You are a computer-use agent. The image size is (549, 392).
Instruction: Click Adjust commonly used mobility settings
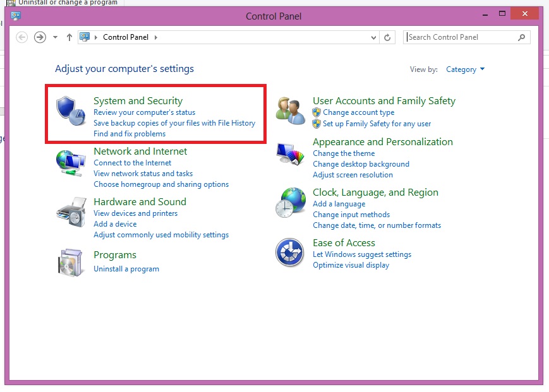coord(161,235)
